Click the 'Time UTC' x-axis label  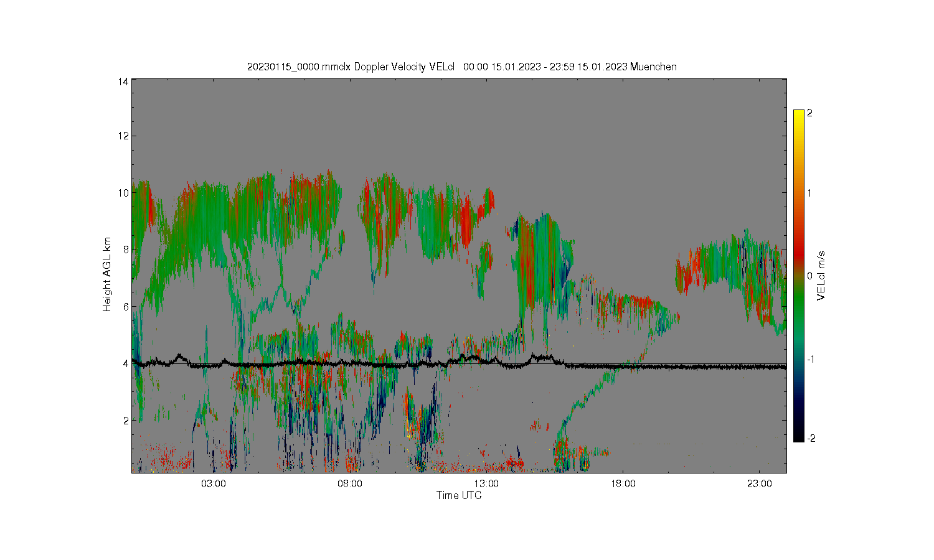click(459, 495)
